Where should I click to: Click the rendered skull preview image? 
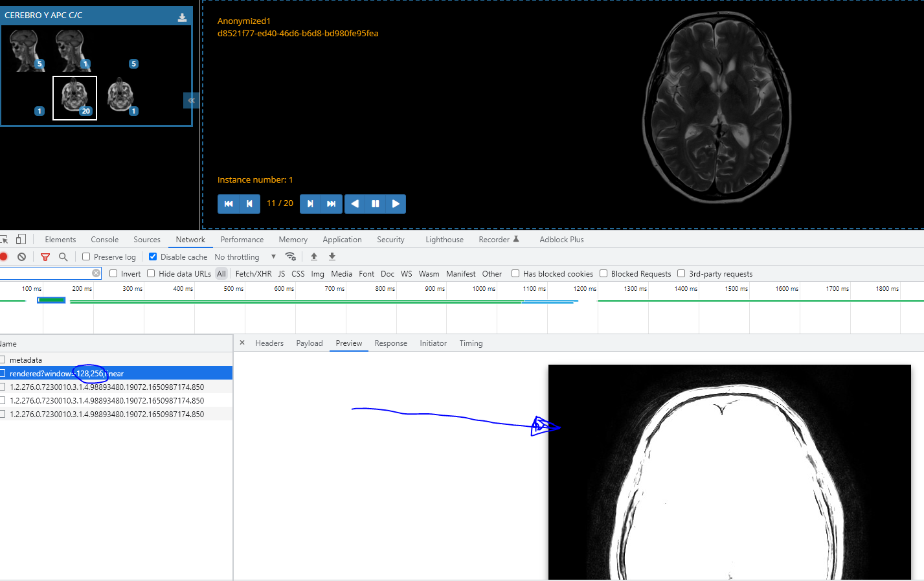pos(730,472)
